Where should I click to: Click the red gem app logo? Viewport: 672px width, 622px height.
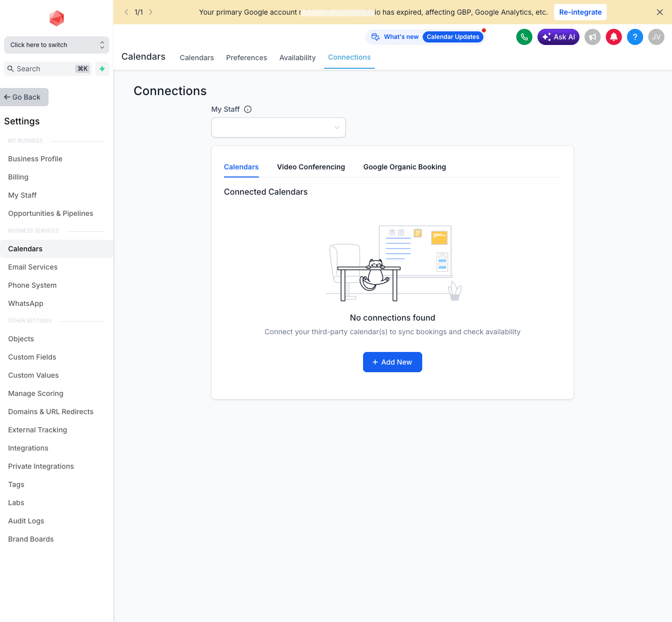(x=57, y=18)
